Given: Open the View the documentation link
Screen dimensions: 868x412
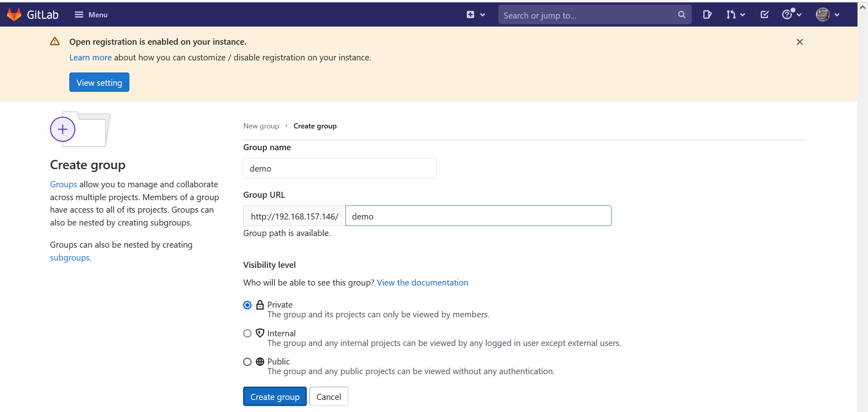Looking at the screenshot, I should point(422,282).
